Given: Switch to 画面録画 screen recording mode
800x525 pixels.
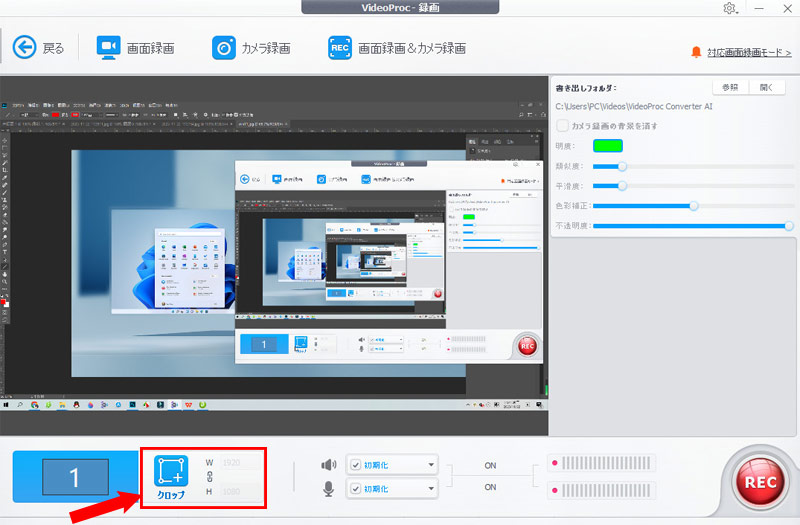Looking at the screenshot, I should click(135, 48).
